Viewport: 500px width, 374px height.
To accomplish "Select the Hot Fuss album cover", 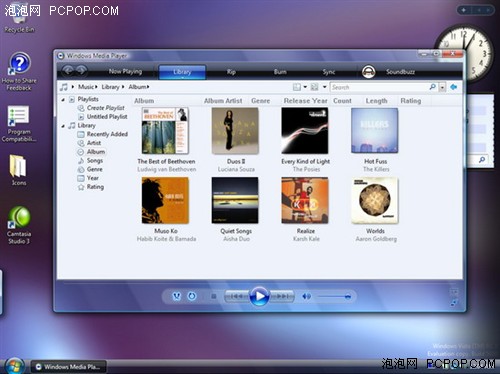I will click(x=375, y=131).
